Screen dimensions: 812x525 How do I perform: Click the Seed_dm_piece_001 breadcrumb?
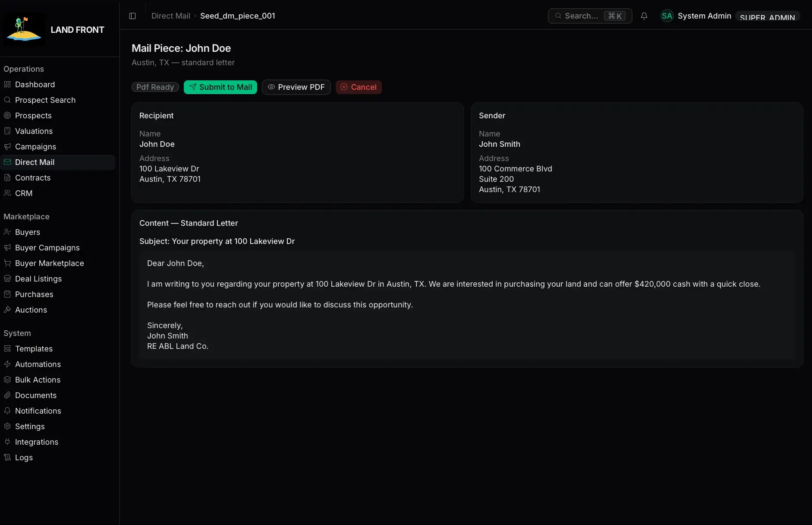point(237,16)
